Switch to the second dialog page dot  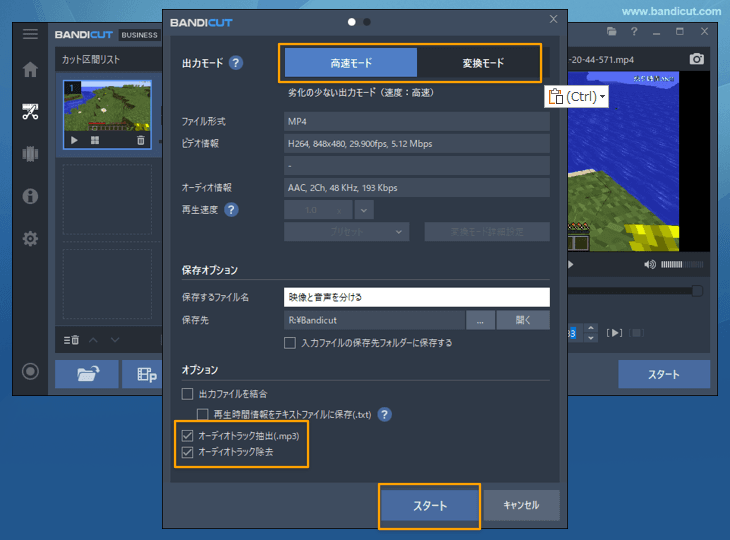(367, 22)
